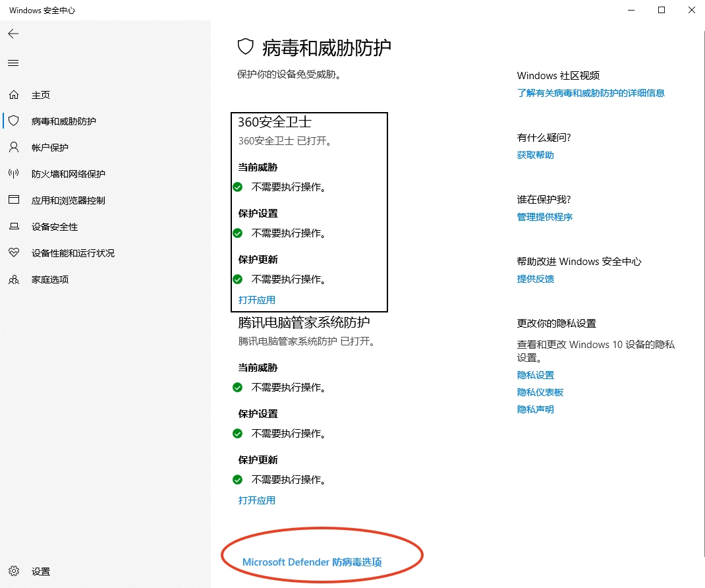Click the 设备安全性 laptop icon

click(x=14, y=227)
